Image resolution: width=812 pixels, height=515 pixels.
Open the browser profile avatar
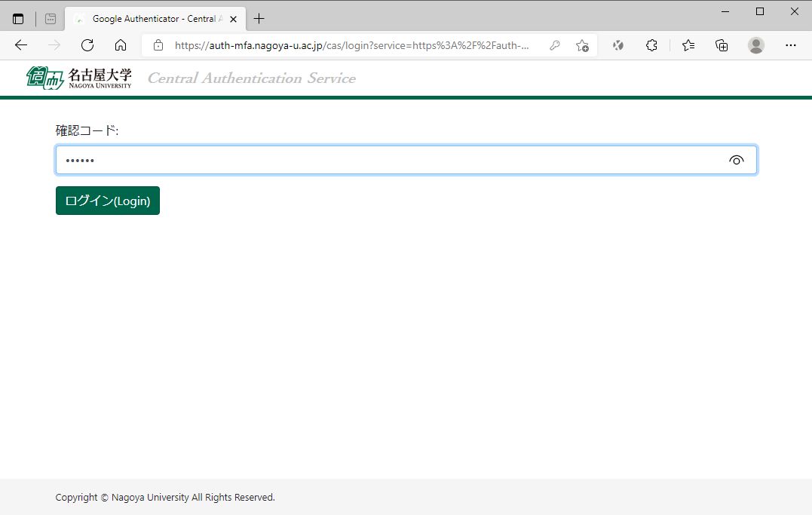[755, 45]
